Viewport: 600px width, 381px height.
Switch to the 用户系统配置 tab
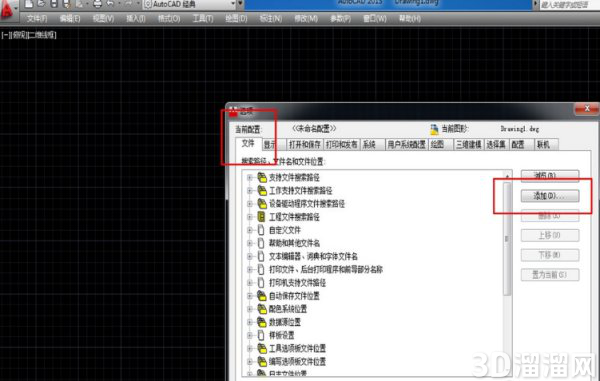pyautogui.click(x=406, y=145)
